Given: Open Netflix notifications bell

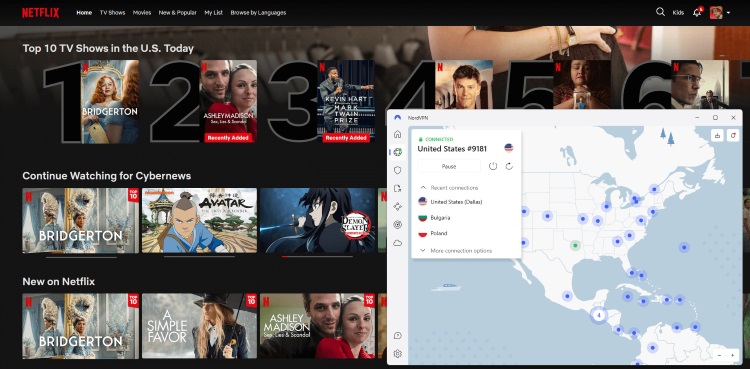Looking at the screenshot, I should [697, 12].
